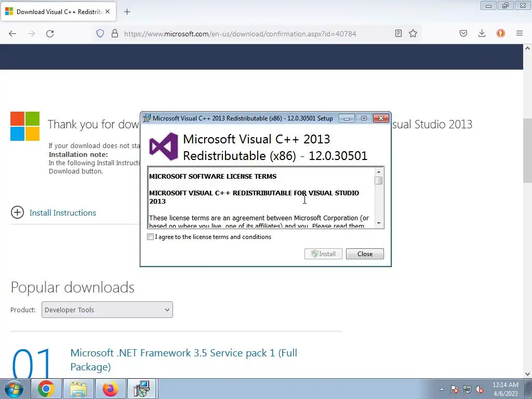
Task: Open Windows Explorer from the taskbar
Action: click(x=78, y=389)
